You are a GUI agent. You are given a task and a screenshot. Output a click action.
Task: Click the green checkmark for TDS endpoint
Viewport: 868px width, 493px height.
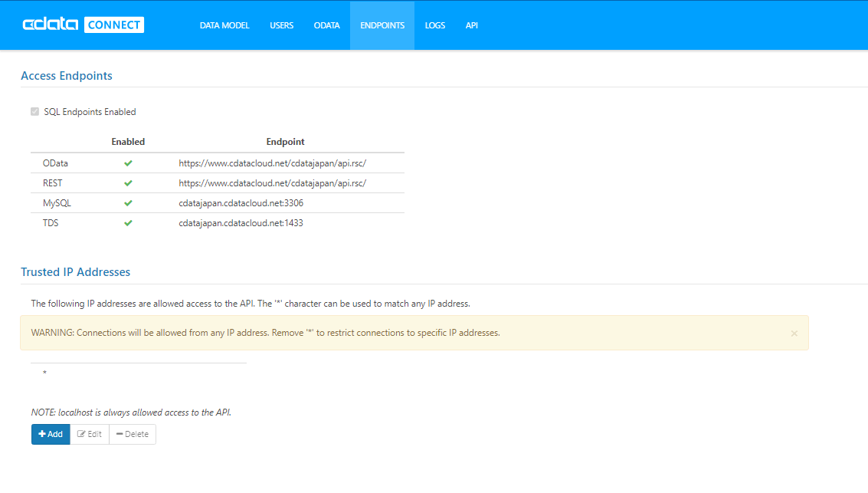128,222
